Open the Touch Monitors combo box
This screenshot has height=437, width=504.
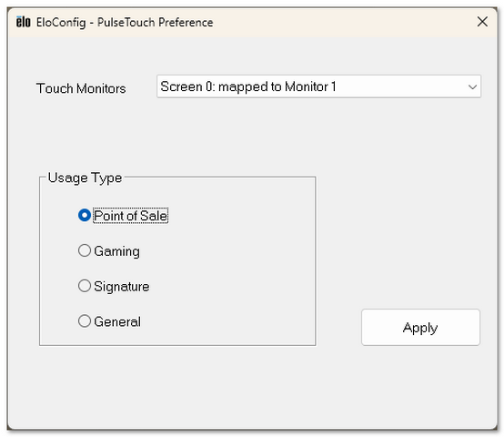point(318,86)
